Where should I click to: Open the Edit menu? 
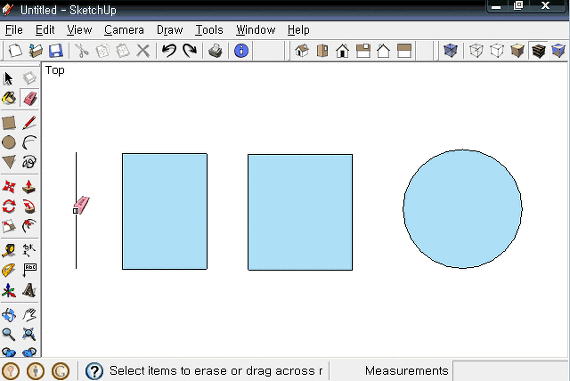point(45,30)
